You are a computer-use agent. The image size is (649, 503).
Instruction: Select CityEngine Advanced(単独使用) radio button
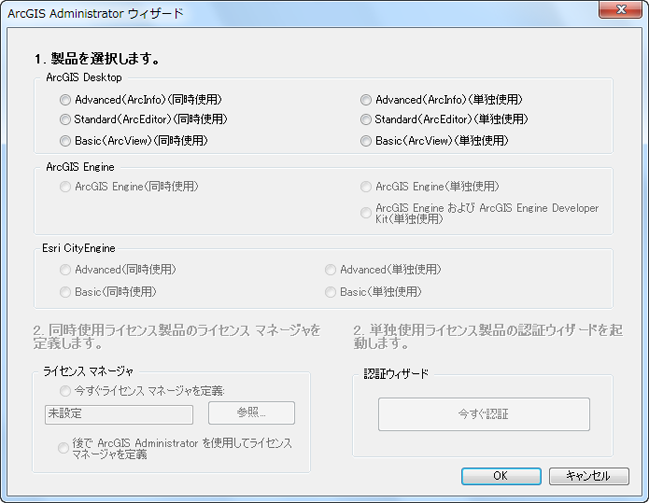pyautogui.click(x=330, y=270)
